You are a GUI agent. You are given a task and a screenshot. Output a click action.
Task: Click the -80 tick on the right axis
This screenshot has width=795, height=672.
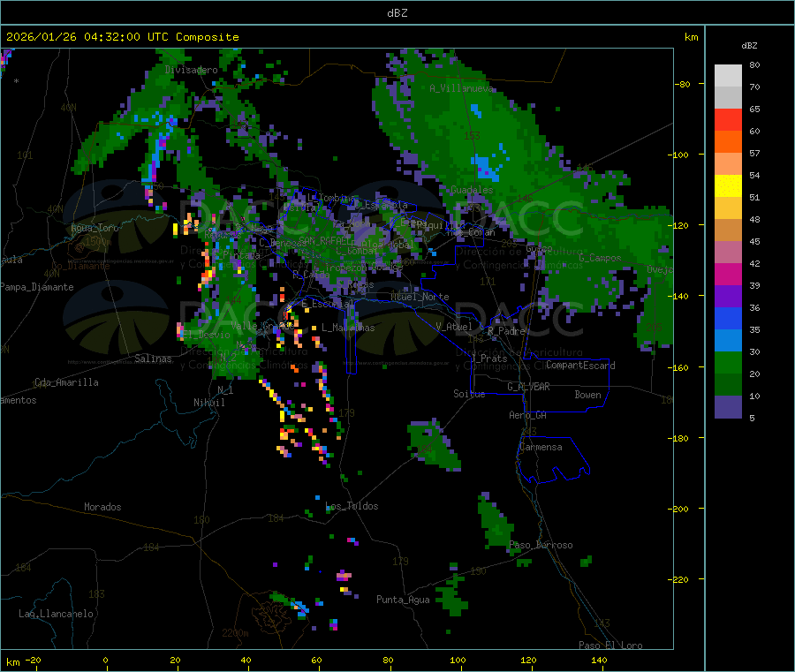(683, 84)
